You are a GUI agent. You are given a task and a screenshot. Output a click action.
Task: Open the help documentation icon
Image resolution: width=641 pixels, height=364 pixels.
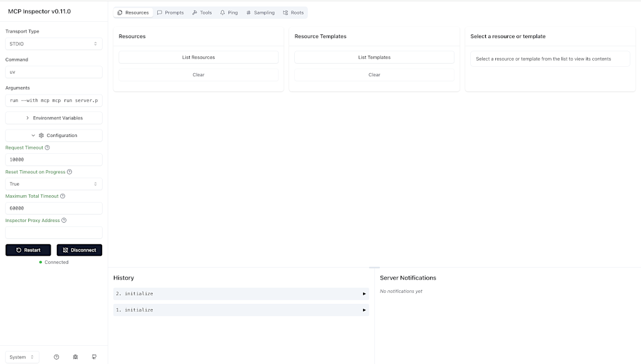click(x=56, y=357)
